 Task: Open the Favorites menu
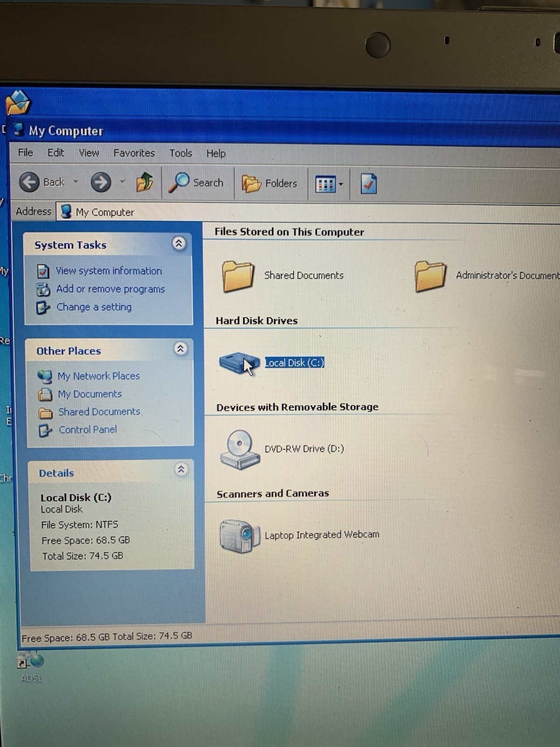click(x=134, y=153)
